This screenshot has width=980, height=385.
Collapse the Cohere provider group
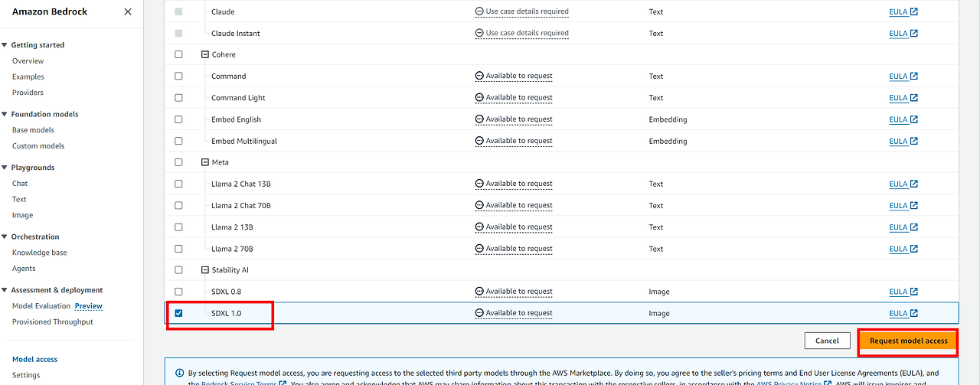pyautogui.click(x=204, y=55)
